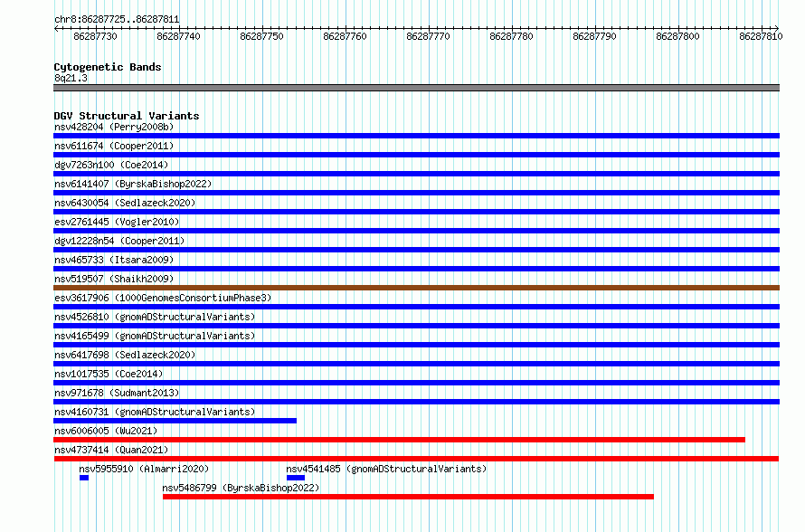805x532 pixels.
Task: Open the nsv5955910 (Almarri2020) label
Action: click(x=144, y=469)
